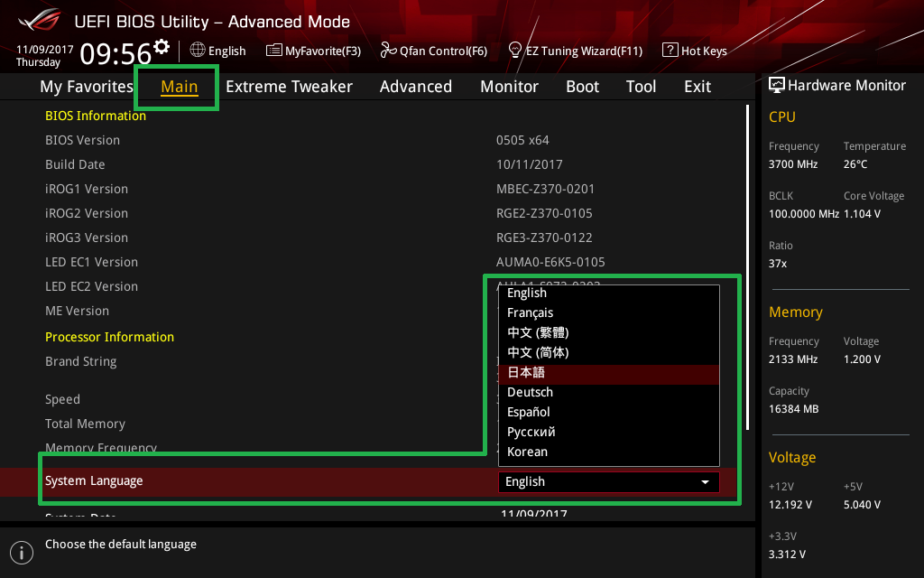Click CPU temperature value 26°C
Screen dimensions: 924x578
click(x=855, y=164)
